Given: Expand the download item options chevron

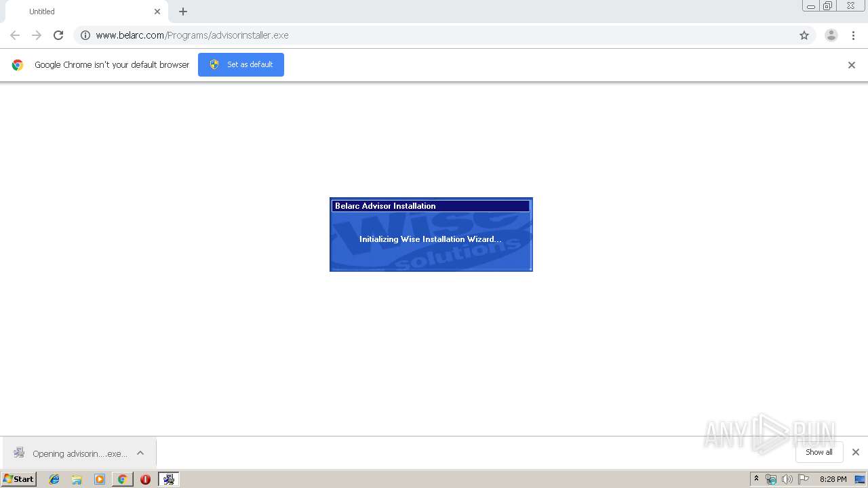Looking at the screenshot, I should 140,453.
